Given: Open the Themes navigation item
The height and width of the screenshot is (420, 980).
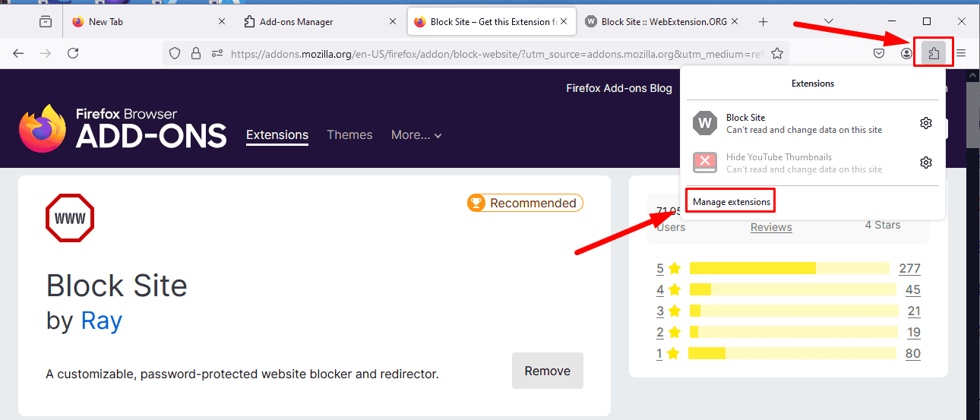Looking at the screenshot, I should pos(349,134).
